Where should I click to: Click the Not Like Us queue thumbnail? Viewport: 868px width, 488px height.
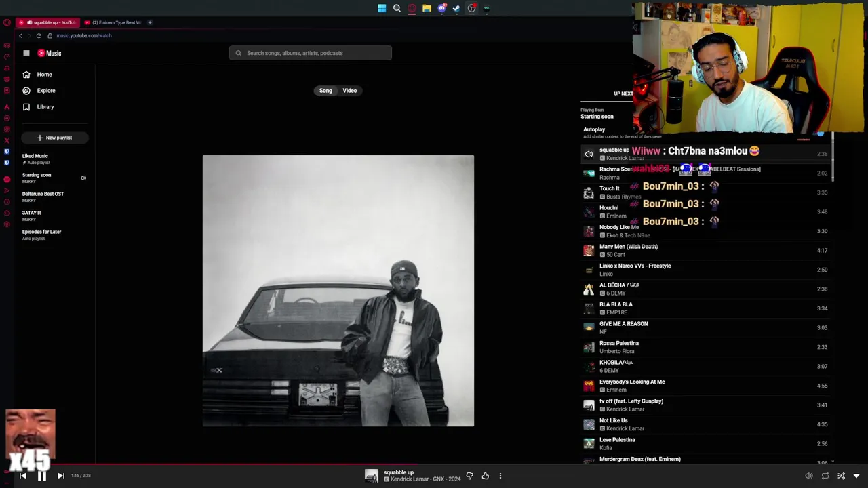[x=589, y=424]
